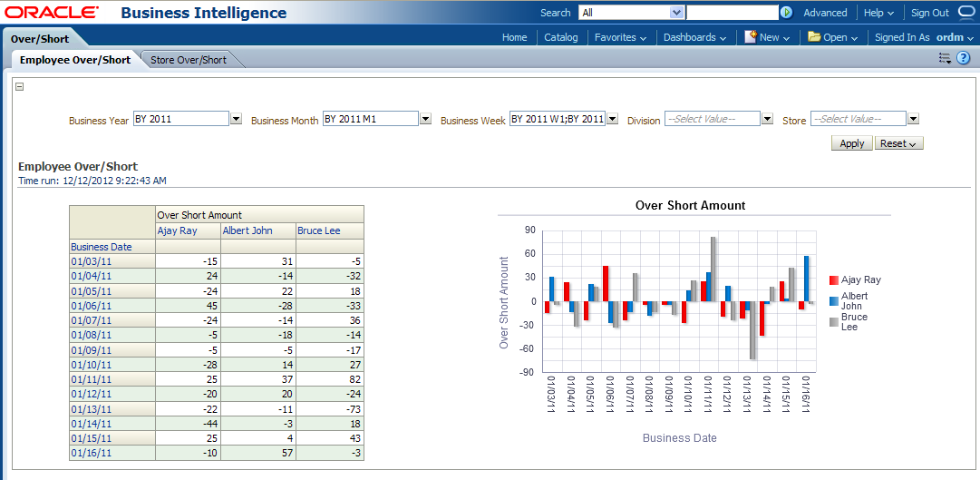
Task: Click in the search text field
Action: (732, 13)
